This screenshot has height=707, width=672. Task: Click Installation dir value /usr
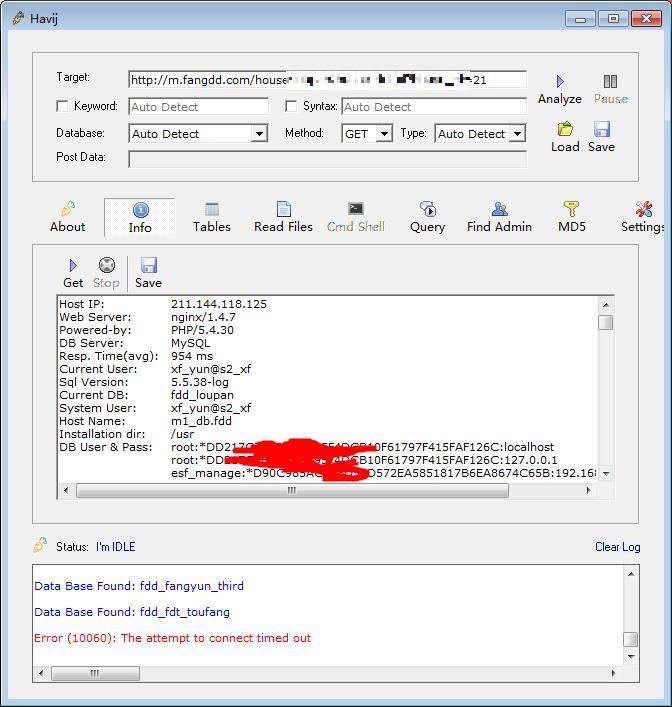pos(182,434)
